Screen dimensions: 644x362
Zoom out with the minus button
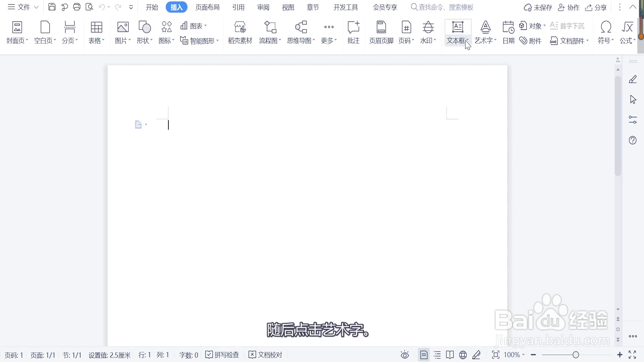coord(533,355)
